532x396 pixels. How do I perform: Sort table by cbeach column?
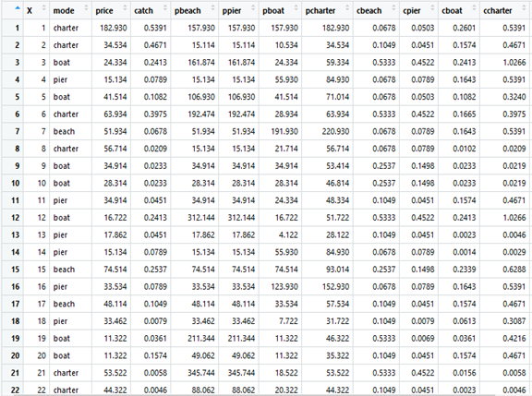pyautogui.click(x=376, y=10)
